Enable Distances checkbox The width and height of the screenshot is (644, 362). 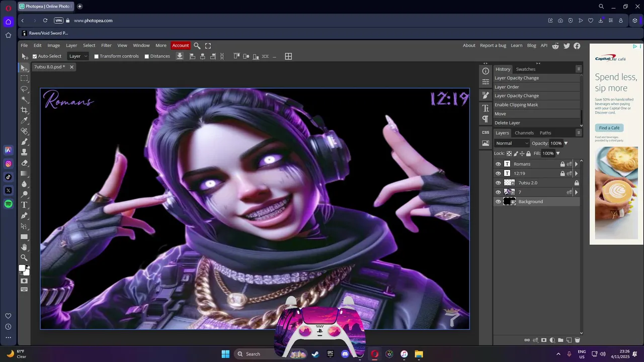pos(146,56)
